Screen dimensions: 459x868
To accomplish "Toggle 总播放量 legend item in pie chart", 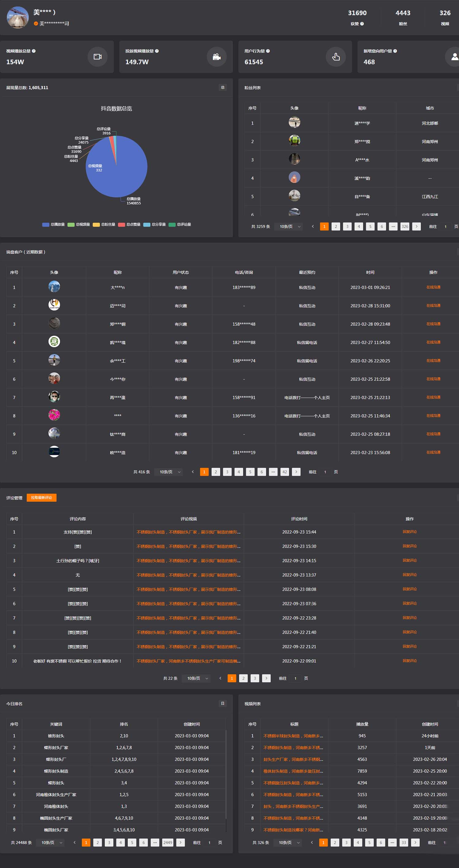I will pos(53,224).
